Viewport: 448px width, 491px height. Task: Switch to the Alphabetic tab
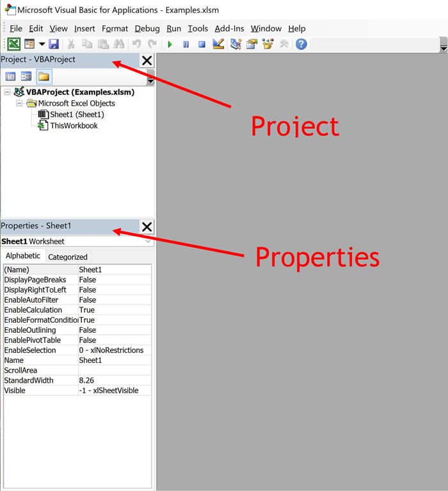point(23,256)
